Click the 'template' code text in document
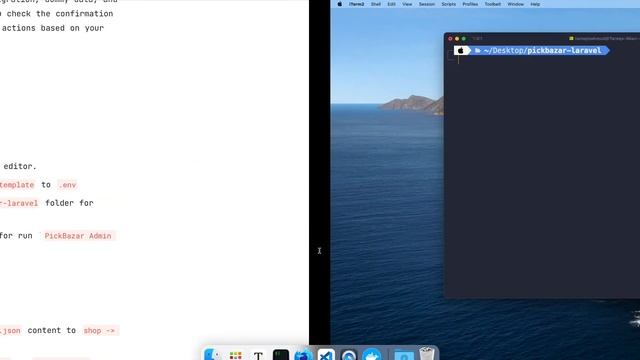This screenshot has width=640, height=360. pyautogui.click(x=17, y=185)
